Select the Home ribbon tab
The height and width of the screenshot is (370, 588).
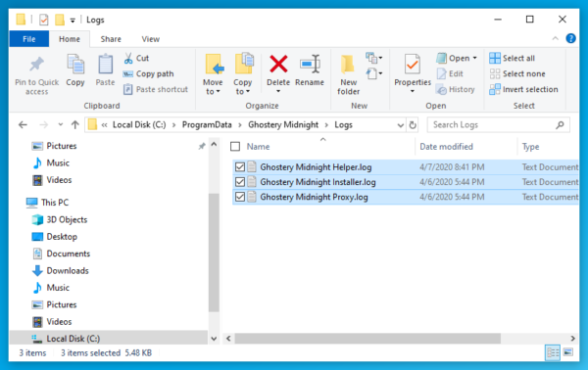[70, 39]
